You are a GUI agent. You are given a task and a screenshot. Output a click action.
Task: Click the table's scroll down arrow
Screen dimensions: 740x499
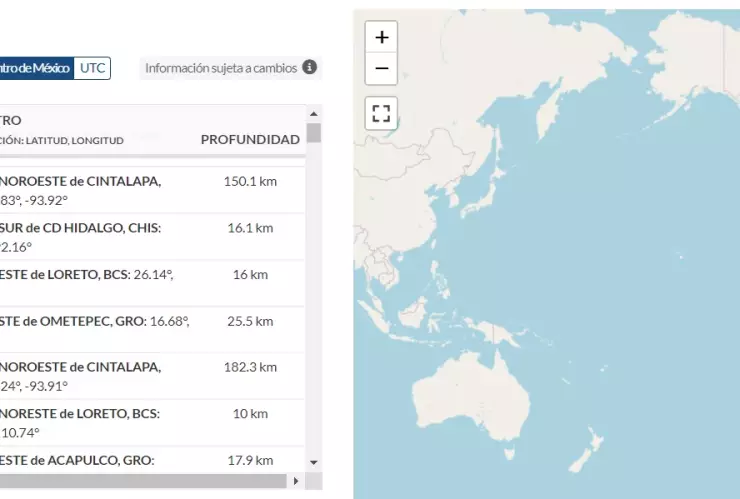tap(314, 462)
